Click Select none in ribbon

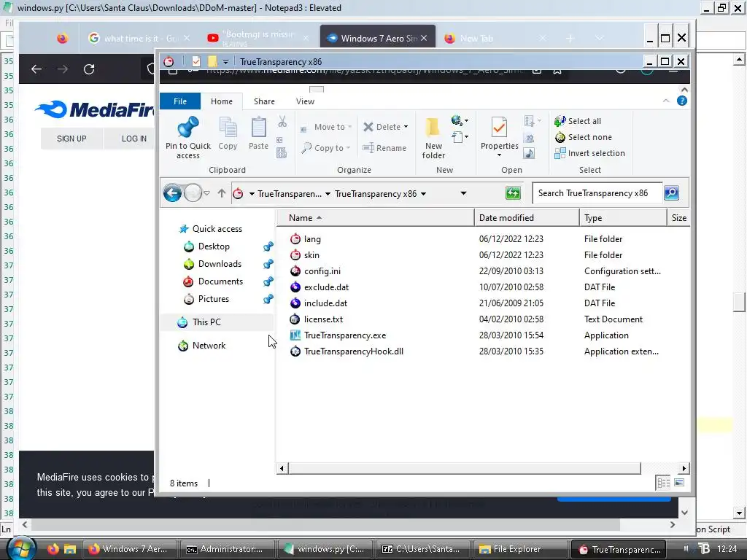583,137
